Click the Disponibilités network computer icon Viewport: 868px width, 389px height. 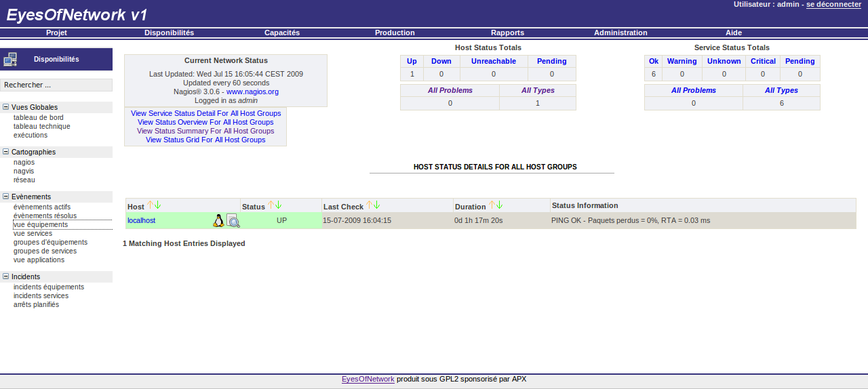(x=10, y=60)
